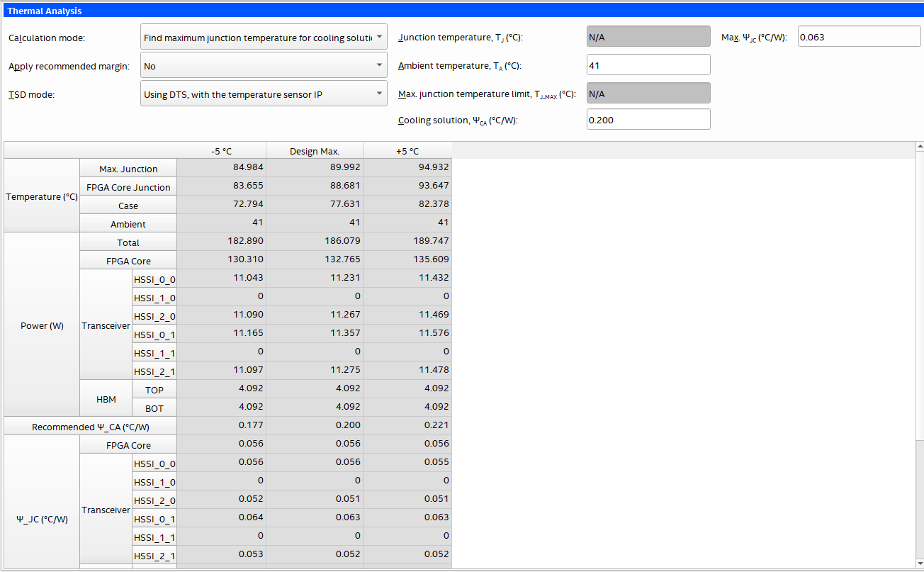Click the Ambient temperature input field
The height and width of the screenshot is (572, 924).
648,65
